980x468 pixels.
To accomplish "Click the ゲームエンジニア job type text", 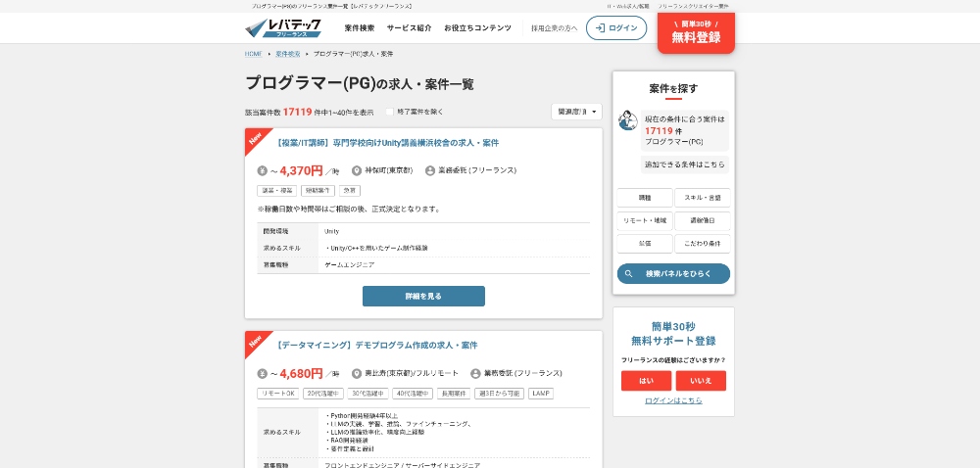I will (350, 265).
